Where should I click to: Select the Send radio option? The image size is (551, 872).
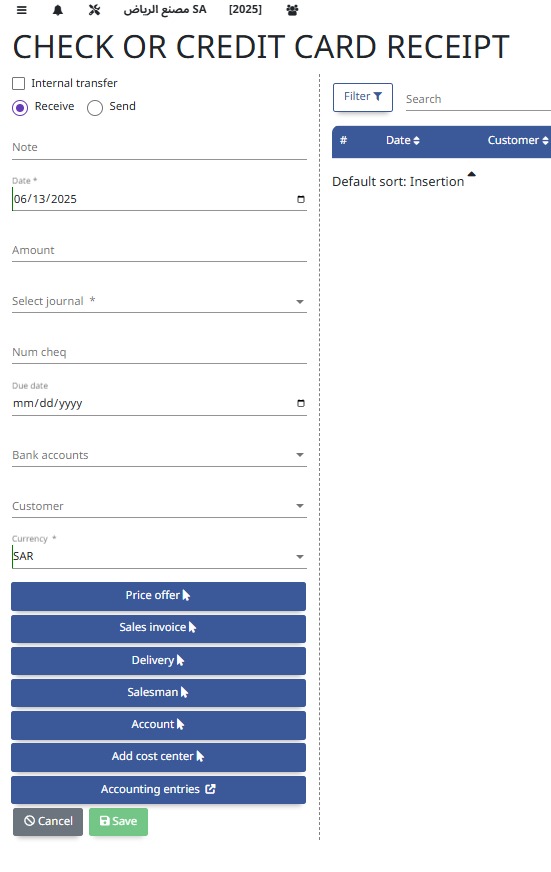click(x=95, y=107)
